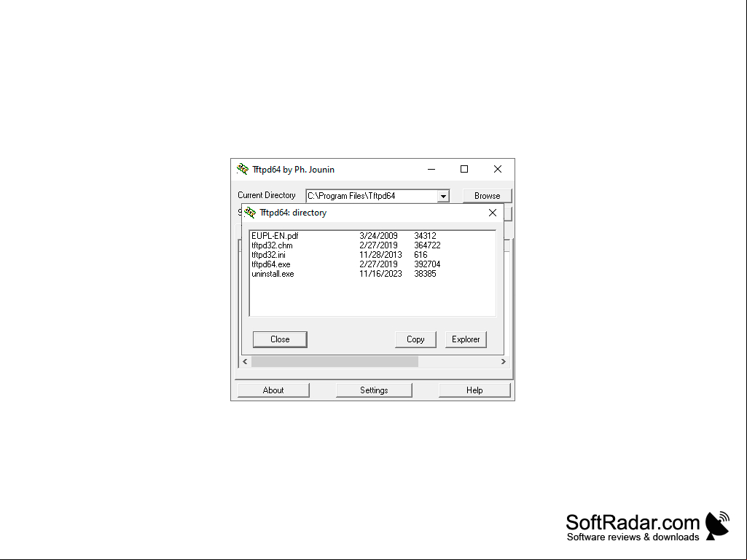
Task: Close the Tftpd64 directory dialog with X
Action: [x=493, y=213]
